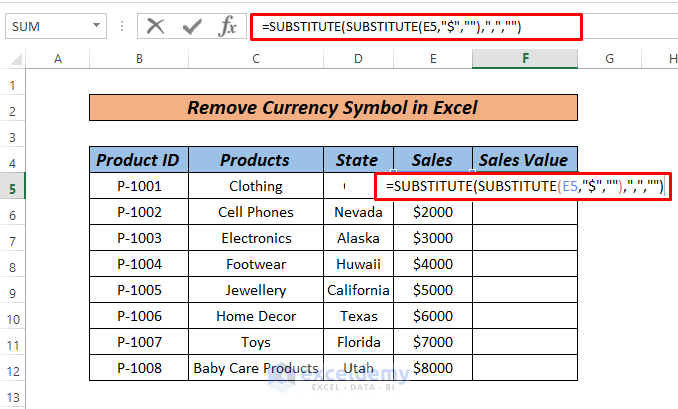Open the Insert Function fx dialog

tap(227, 26)
